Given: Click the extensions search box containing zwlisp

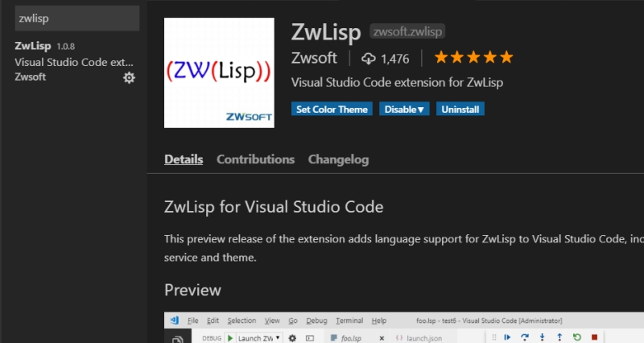Looking at the screenshot, I should 77,19.
